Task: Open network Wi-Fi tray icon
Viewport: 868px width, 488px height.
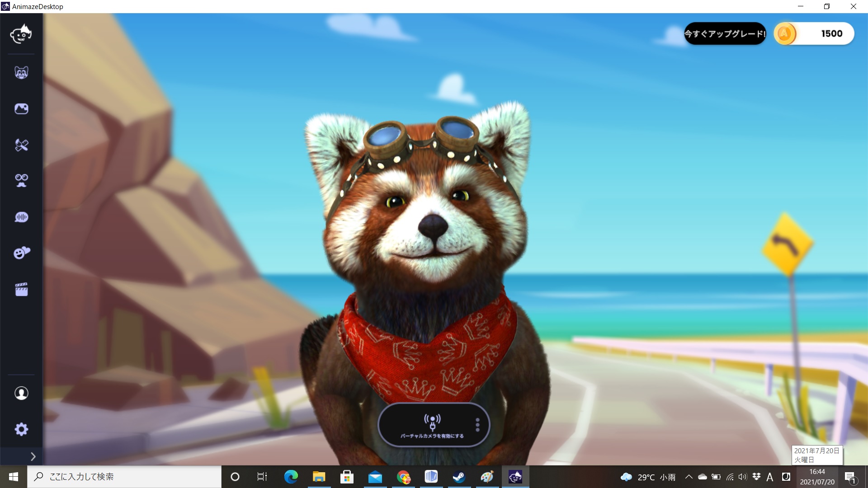Action: (x=730, y=477)
